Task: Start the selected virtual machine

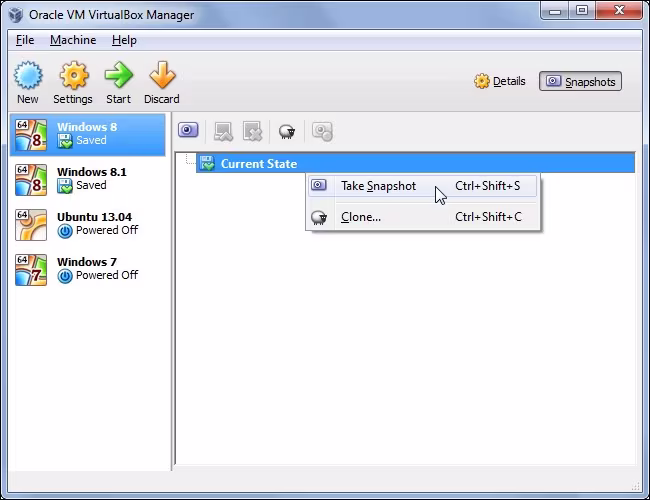Action: pyautogui.click(x=119, y=82)
